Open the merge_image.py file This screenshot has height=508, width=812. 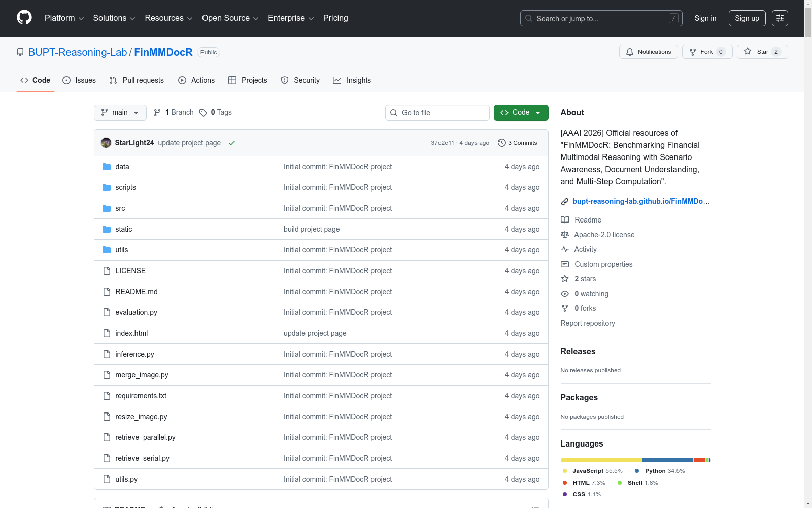pos(142,375)
